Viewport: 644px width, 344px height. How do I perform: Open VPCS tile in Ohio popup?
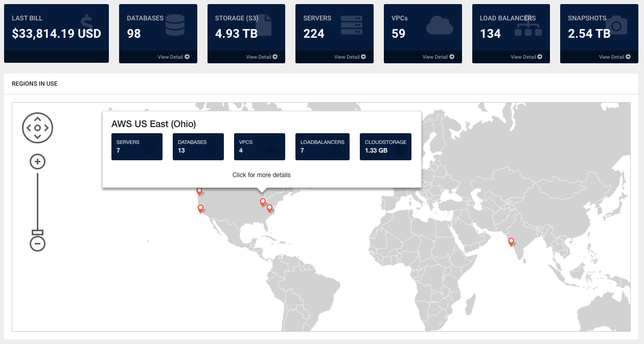click(x=260, y=146)
